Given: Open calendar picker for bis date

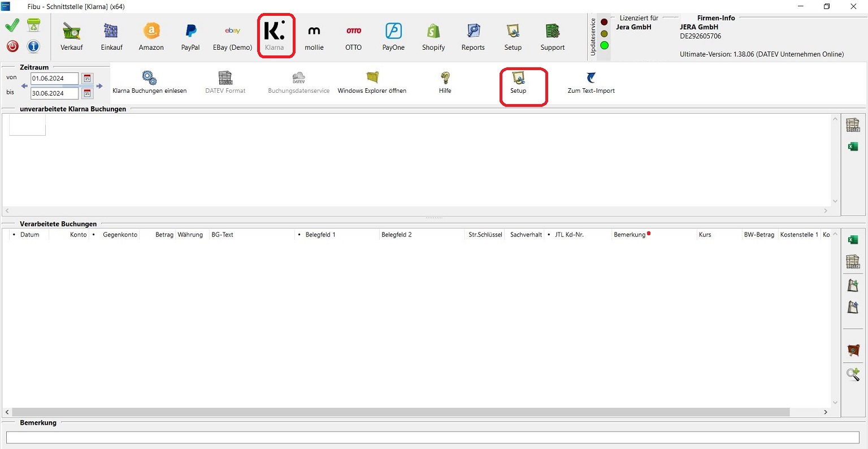Looking at the screenshot, I should (87, 93).
